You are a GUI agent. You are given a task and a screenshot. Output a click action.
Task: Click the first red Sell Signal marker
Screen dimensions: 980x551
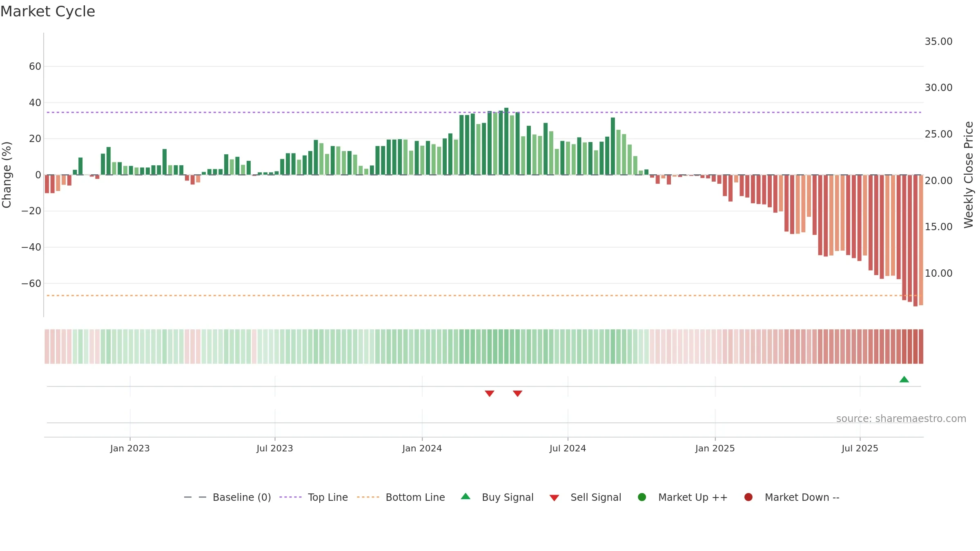[x=490, y=393]
